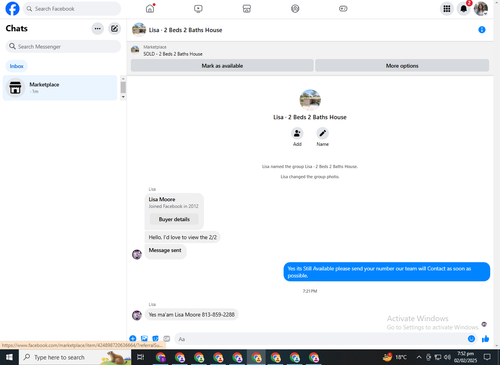Click the Lisa Moore profile name
Screen dimensions: 500x365
coord(162,199)
